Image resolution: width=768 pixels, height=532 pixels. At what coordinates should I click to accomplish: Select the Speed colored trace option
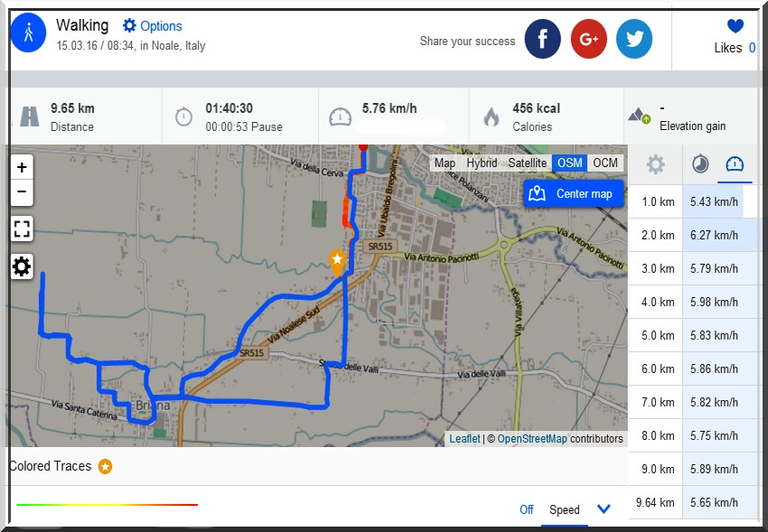(x=565, y=509)
